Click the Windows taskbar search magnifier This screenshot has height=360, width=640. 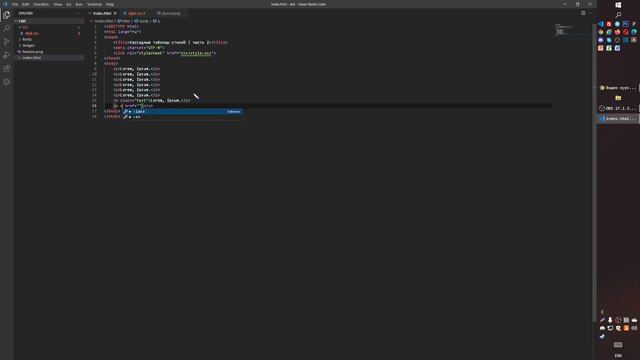pyautogui.click(x=618, y=15)
